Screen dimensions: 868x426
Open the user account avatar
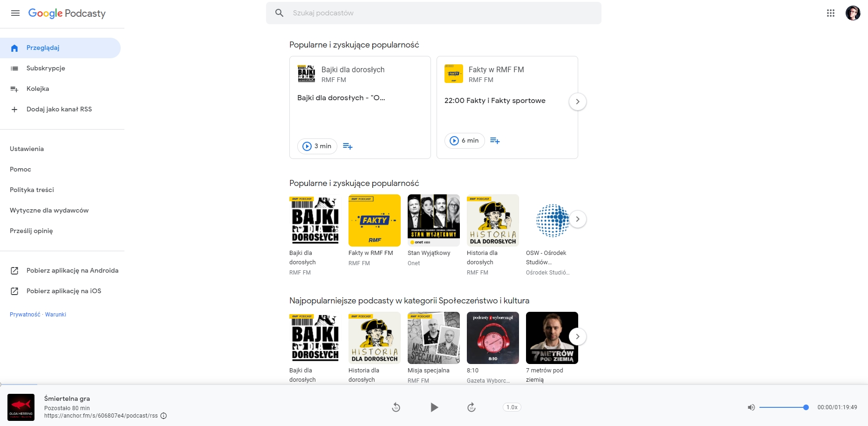[x=853, y=13]
